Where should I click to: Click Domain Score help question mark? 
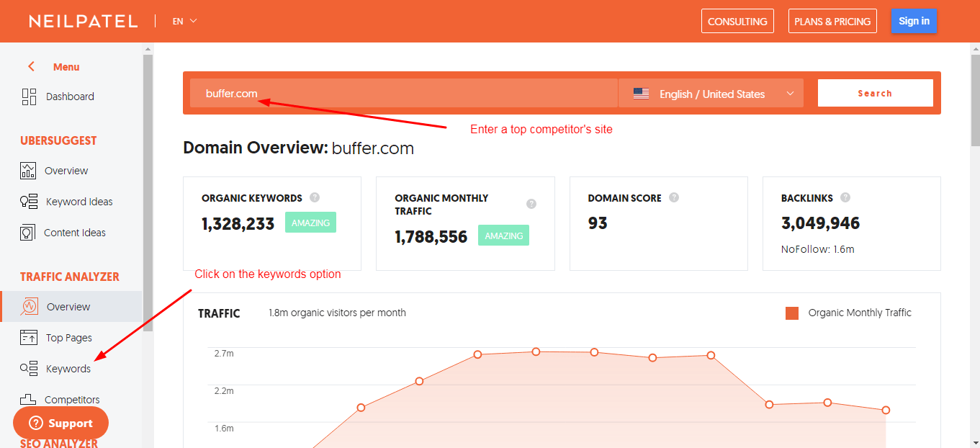(x=674, y=197)
